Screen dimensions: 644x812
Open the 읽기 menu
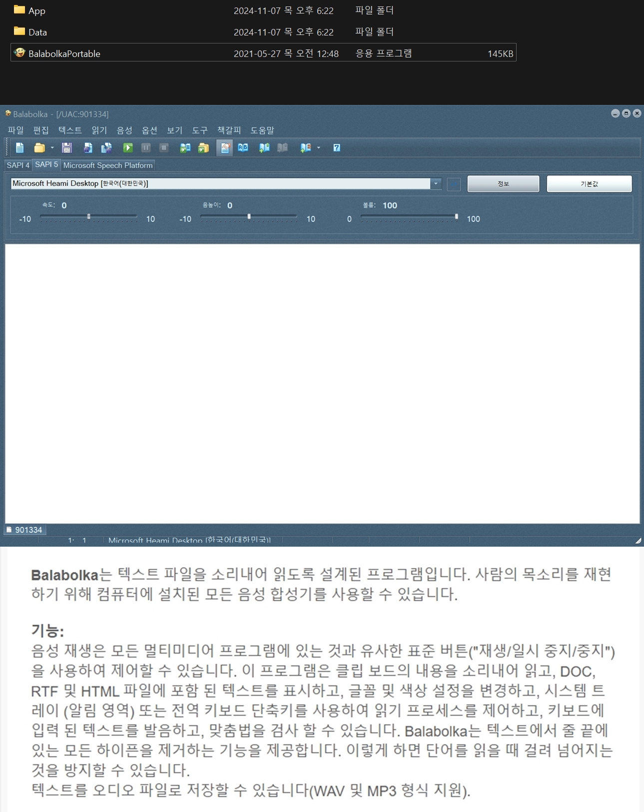tap(99, 130)
